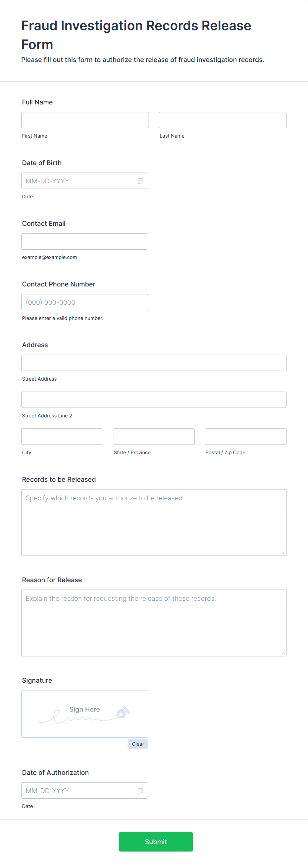Select the Contact Email field
308x868 pixels.
pos(84,242)
